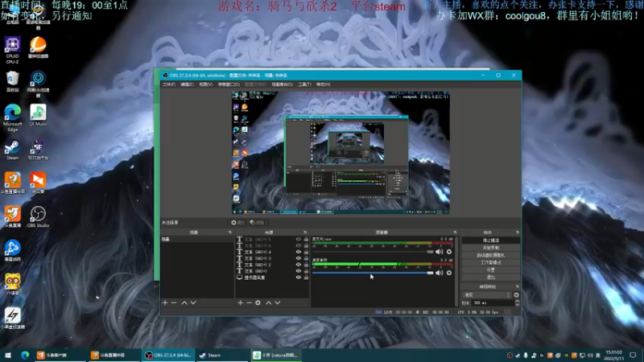Open the 场景集合(S) menu in OBS

coord(283,84)
